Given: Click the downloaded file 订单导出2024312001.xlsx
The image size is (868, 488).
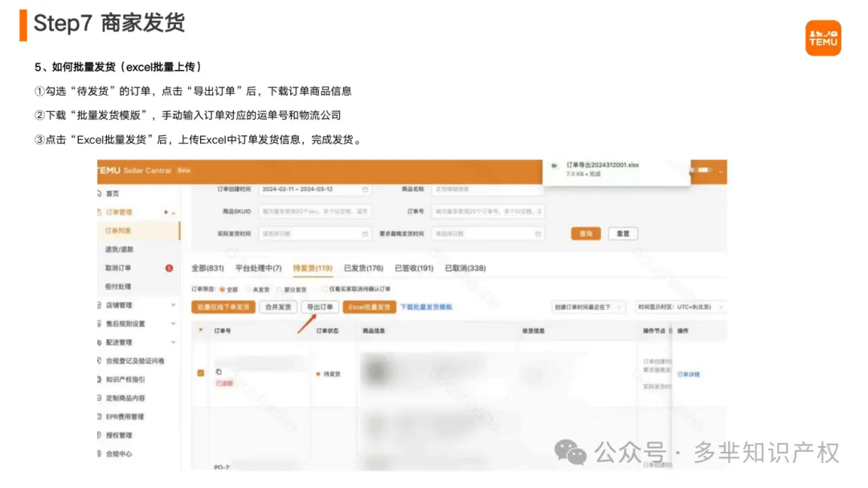Looking at the screenshot, I should tap(602, 165).
